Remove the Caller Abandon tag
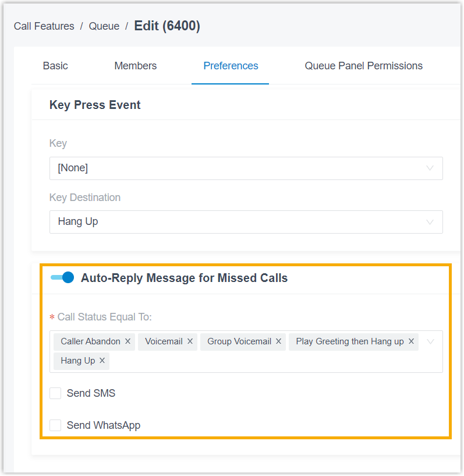Screen dimensions: 464x476 pos(127,341)
